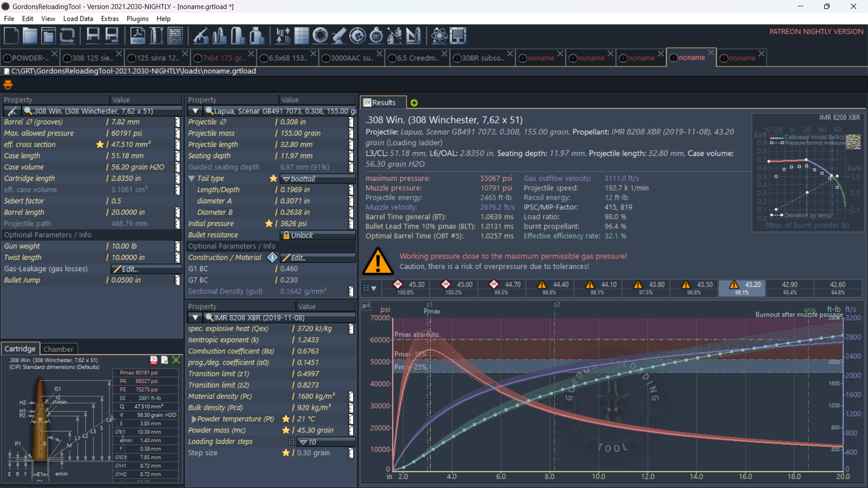The height and width of the screenshot is (488, 868).
Task: Toggle star beside Powder temperature (Pt)
Action: (286, 419)
